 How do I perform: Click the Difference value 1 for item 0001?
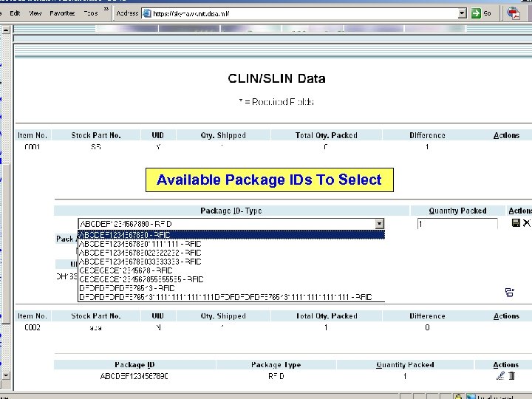[x=427, y=147]
